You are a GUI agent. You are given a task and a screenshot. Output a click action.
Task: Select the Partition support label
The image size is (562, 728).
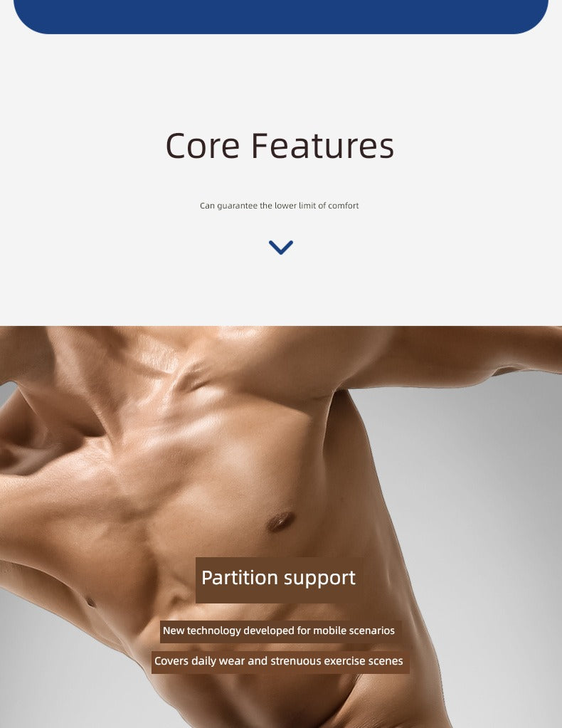coord(278,579)
